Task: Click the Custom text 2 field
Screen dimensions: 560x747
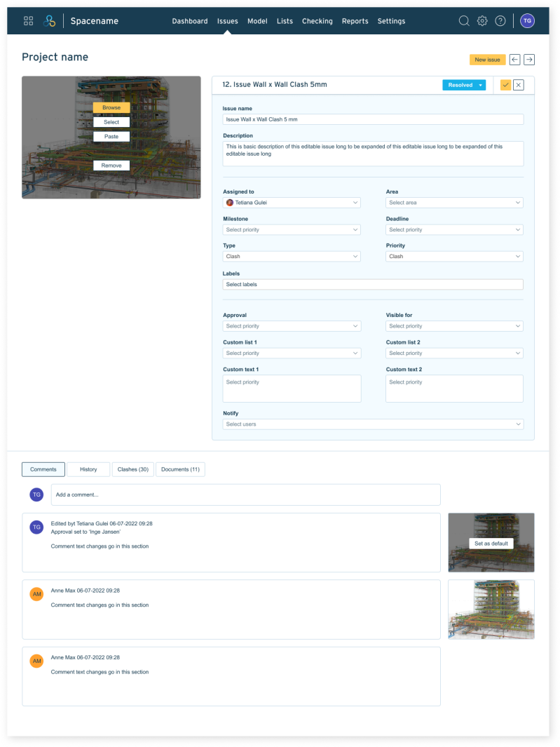Action: pos(454,389)
